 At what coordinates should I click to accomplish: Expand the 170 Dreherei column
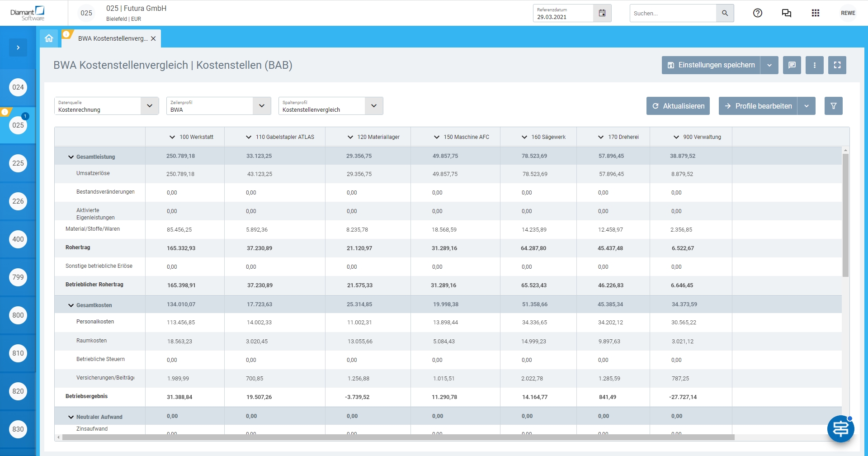(x=601, y=137)
